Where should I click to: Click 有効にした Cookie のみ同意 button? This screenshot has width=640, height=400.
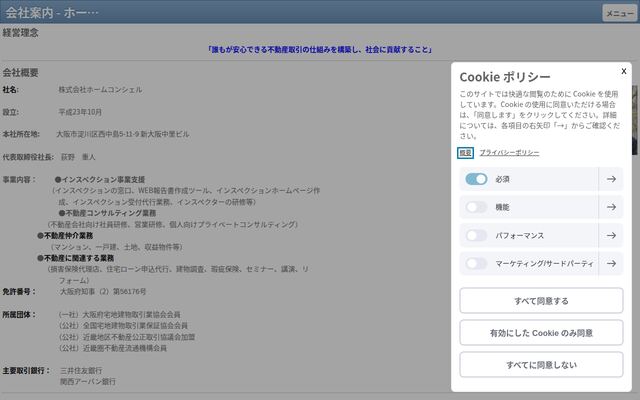pyautogui.click(x=541, y=333)
